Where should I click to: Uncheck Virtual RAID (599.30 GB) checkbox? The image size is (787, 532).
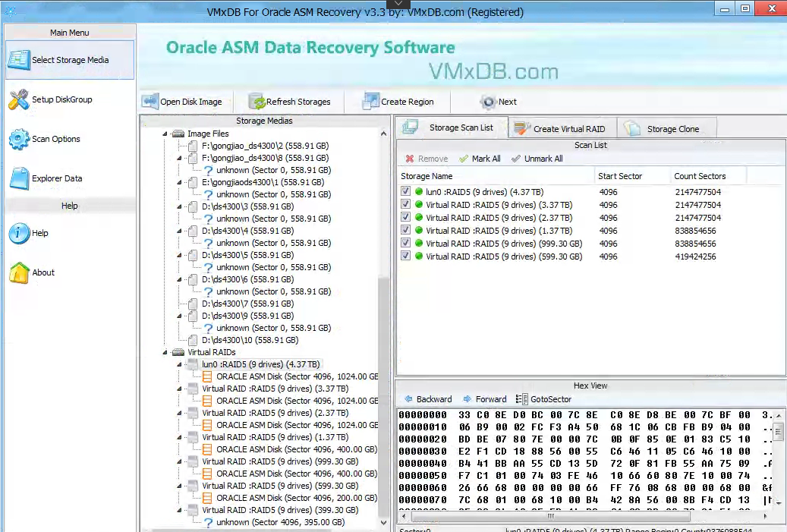click(405, 256)
